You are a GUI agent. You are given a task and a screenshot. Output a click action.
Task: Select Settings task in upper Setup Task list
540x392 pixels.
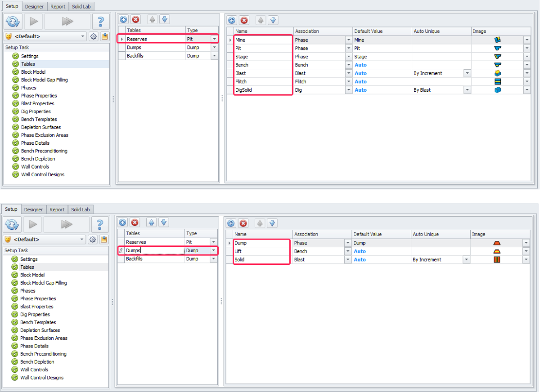30,56
